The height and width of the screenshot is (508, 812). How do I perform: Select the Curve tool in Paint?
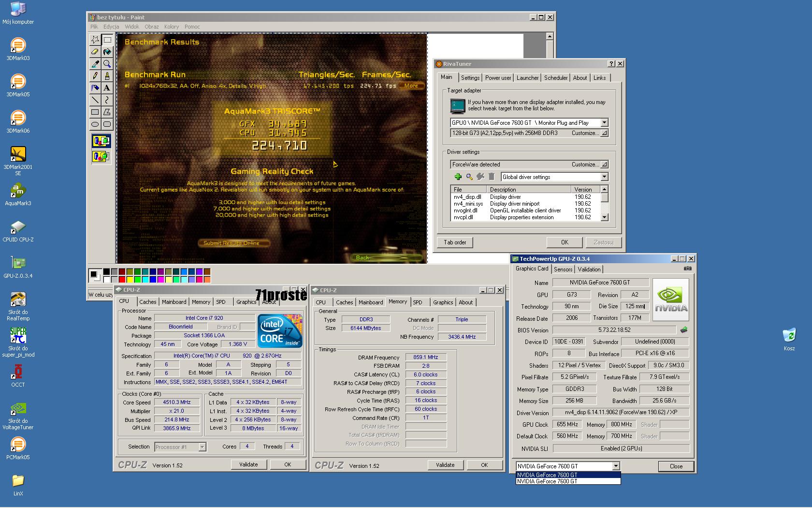coord(107,100)
